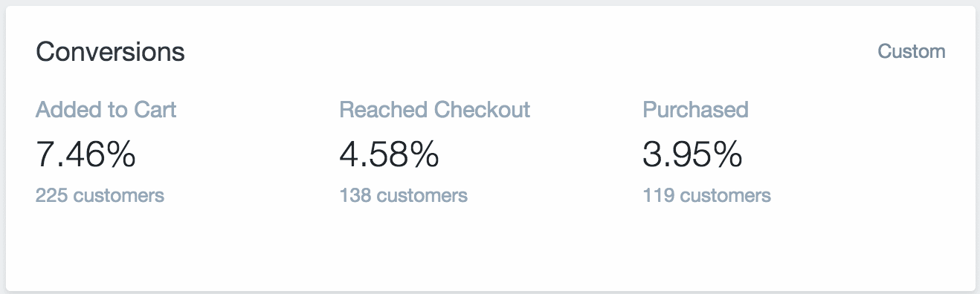Click the word Checkout in Reached Checkout
Image resolution: width=980 pixels, height=294 pixels.
click(x=483, y=110)
